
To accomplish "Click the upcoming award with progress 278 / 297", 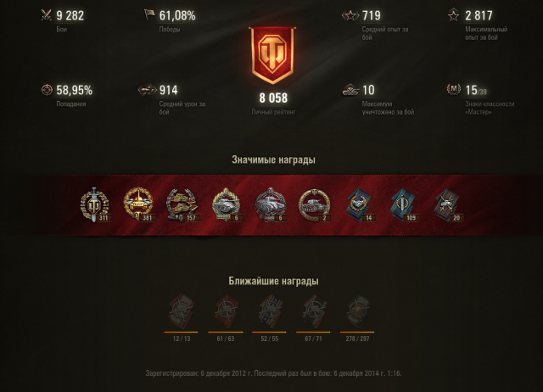I will click(357, 311).
